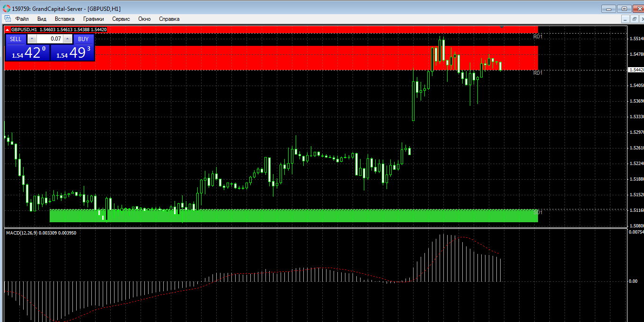Click the BUY button
This screenshot has height=322, width=644.
click(83, 39)
